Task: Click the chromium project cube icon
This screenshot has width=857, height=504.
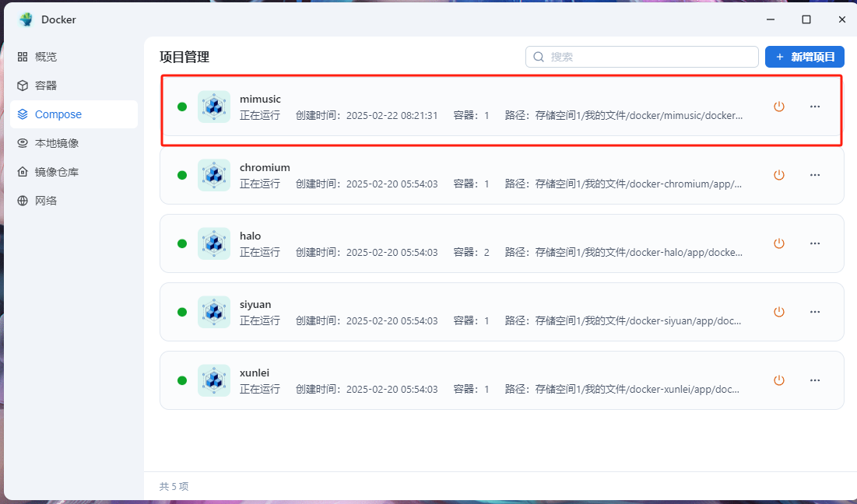Action: point(214,175)
